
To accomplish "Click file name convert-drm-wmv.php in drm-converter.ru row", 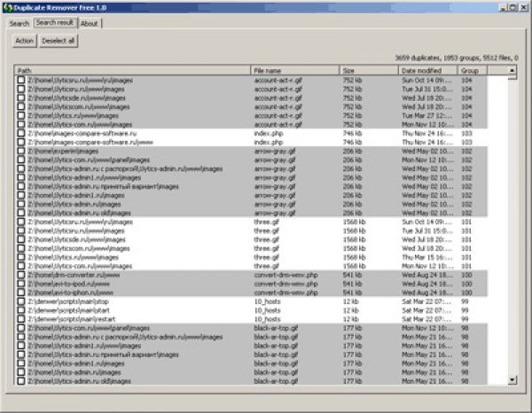I will pyautogui.click(x=286, y=275).
